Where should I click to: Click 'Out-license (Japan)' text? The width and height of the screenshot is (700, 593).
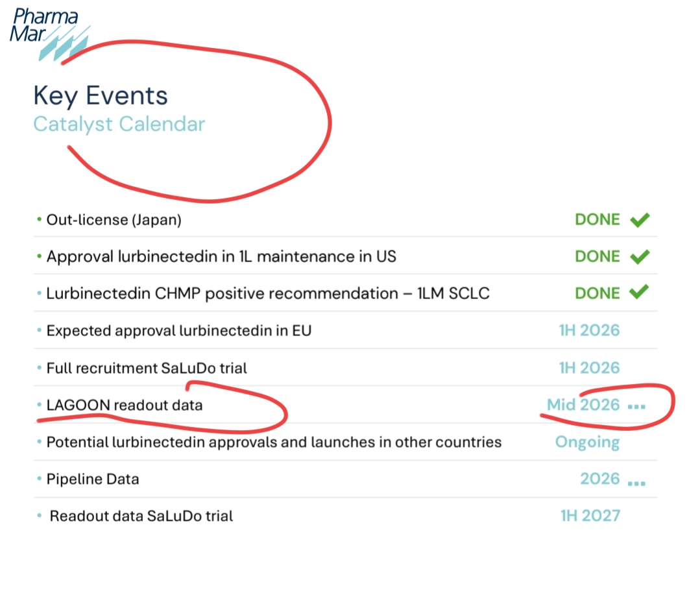pos(114,220)
